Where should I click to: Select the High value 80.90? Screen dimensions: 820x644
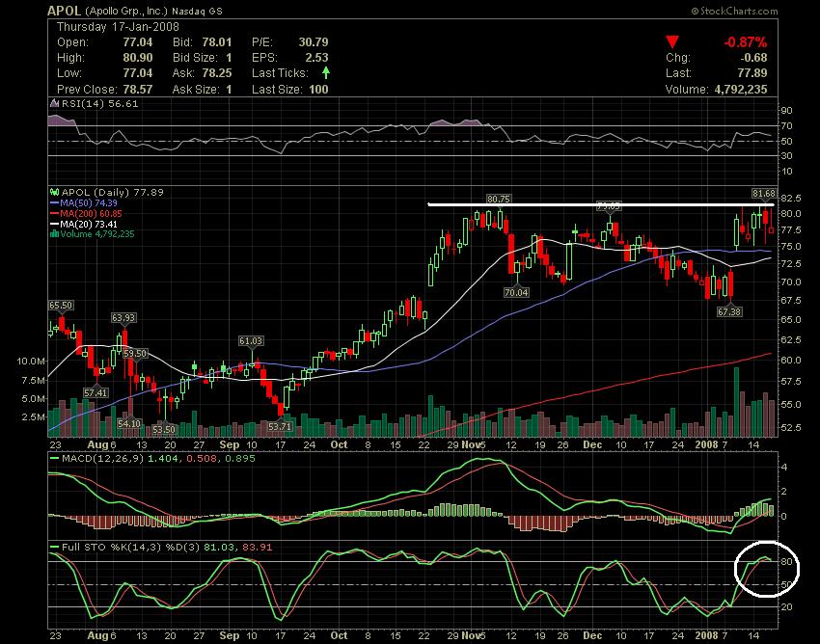point(138,58)
